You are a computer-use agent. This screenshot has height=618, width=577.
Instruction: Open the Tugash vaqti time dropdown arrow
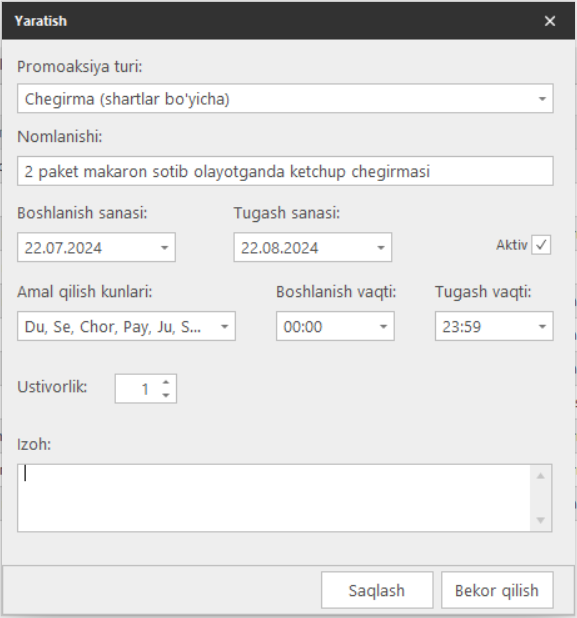click(542, 326)
